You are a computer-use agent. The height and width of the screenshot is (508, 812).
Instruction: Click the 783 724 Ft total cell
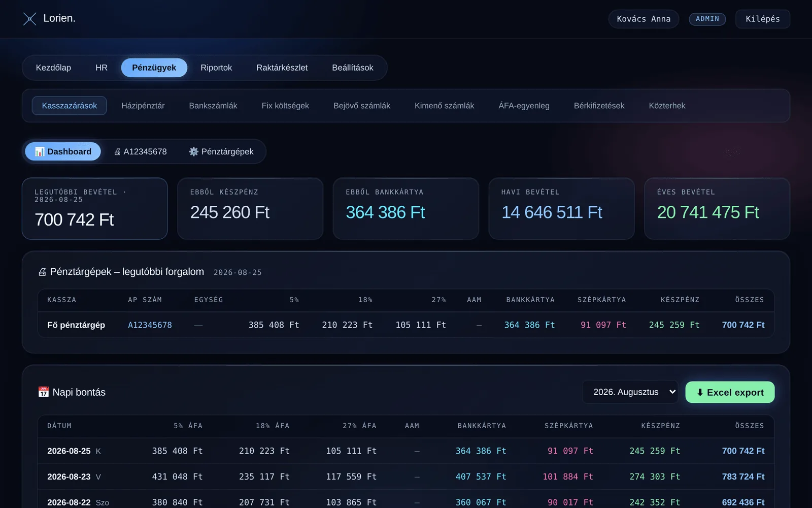click(743, 477)
